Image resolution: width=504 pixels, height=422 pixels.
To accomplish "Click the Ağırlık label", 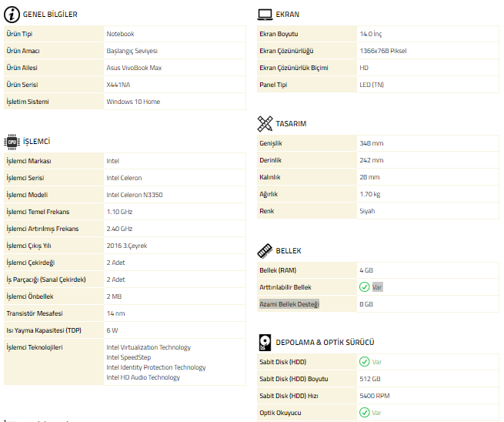I will [x=269, y=194].
